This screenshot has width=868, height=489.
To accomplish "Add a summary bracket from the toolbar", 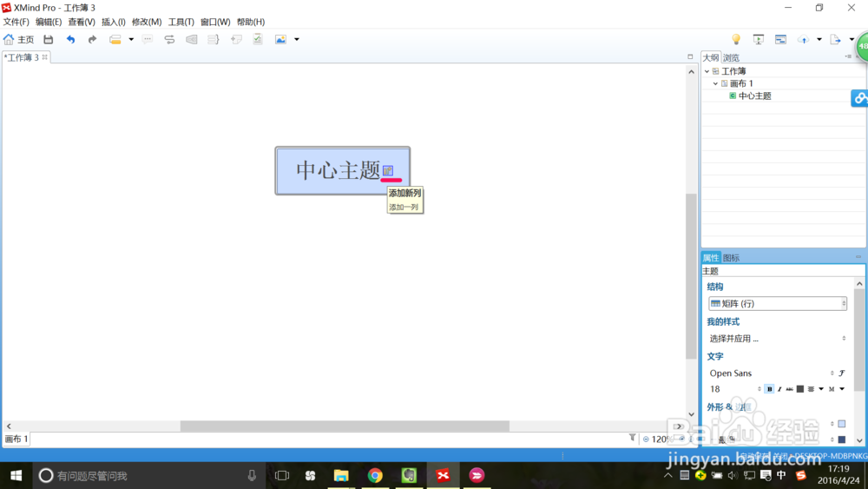I will 214,39.
